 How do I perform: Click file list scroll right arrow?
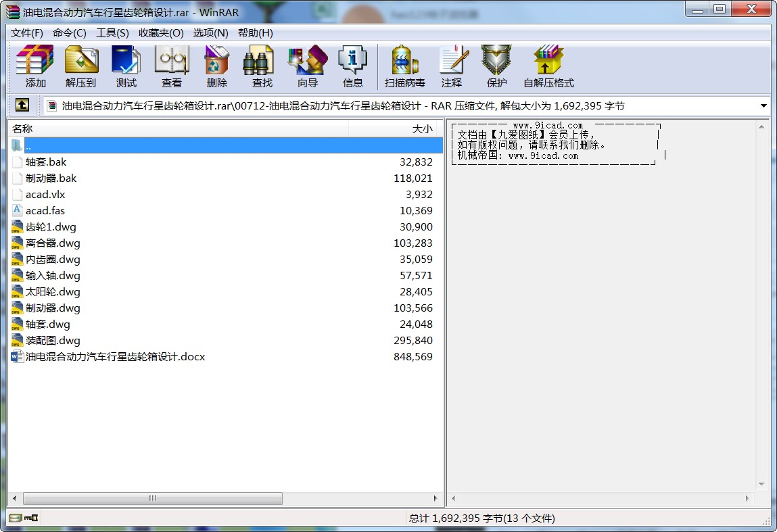(x=435, y=498)
